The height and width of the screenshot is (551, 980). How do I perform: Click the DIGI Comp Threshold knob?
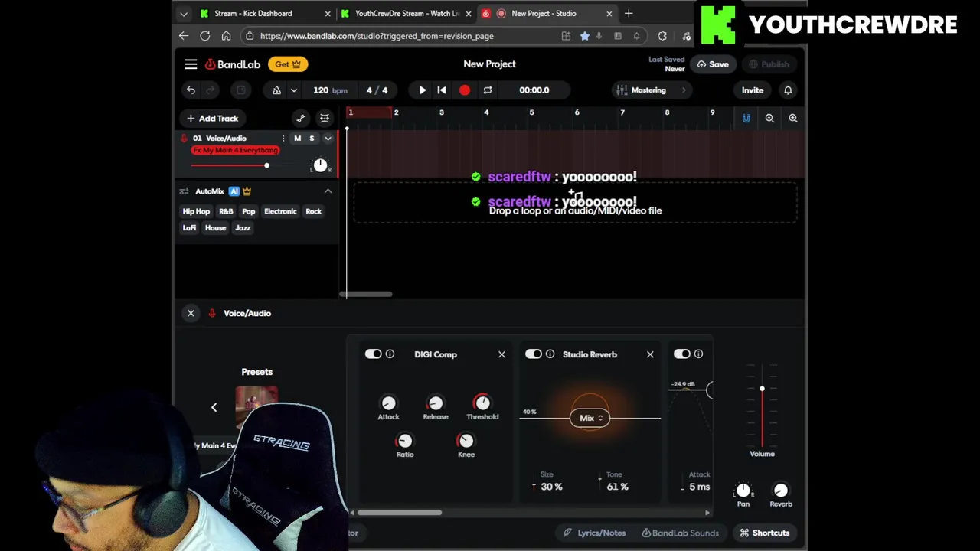tap(482, 403)
